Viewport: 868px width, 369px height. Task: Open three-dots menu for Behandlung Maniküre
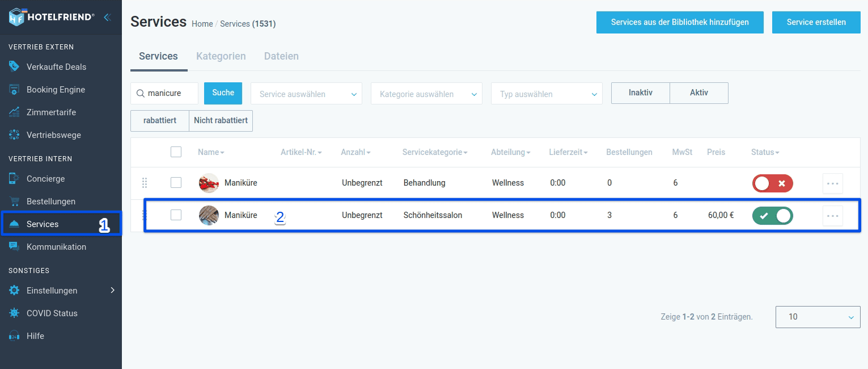832,183
